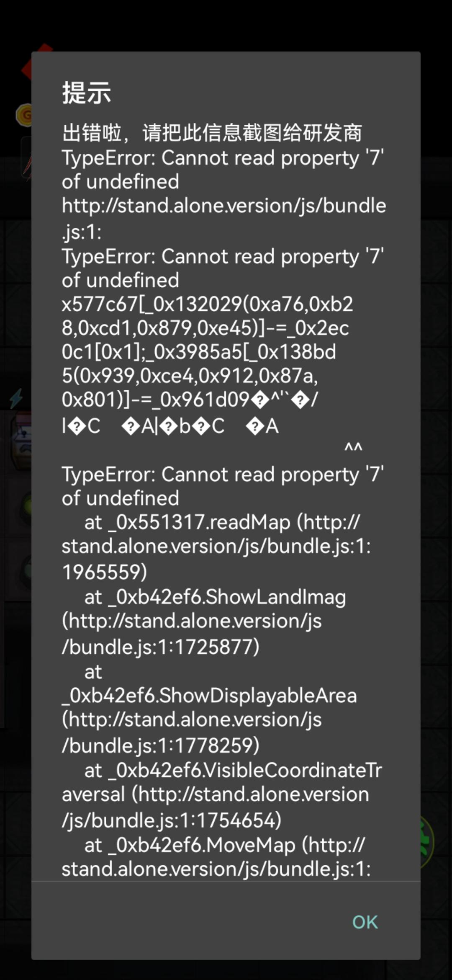452x980 pixels.
Task: Tap the blue lightning bolt energy icon
Action: (16, 398)
